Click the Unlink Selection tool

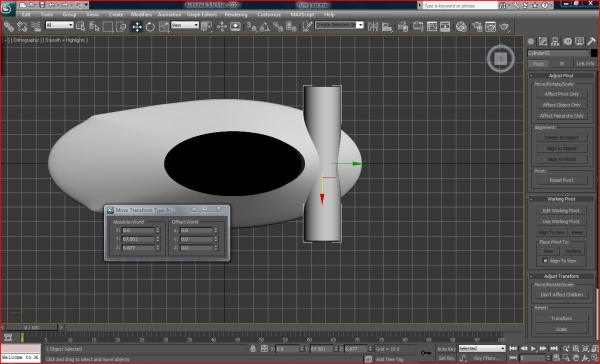click(x=22, y=26)
